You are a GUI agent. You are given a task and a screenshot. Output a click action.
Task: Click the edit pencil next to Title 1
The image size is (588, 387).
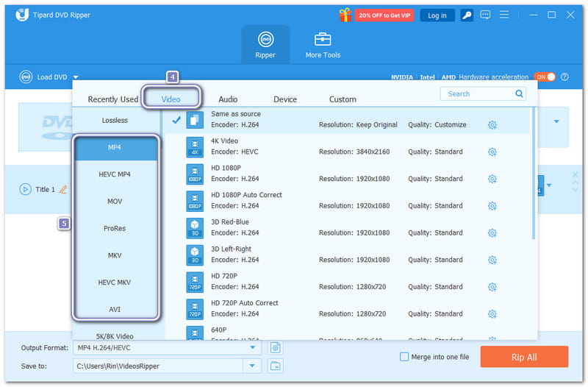pyautogui.click(x=63, y=190)
